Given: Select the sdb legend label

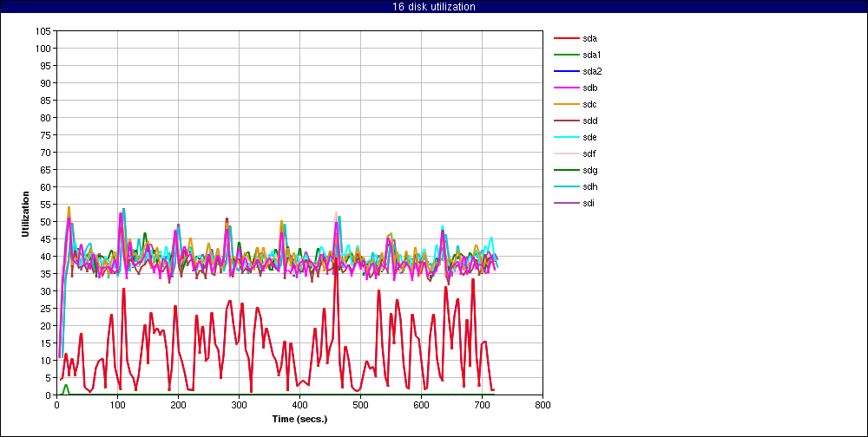Looking at the screenshot, I should [589, 88].
